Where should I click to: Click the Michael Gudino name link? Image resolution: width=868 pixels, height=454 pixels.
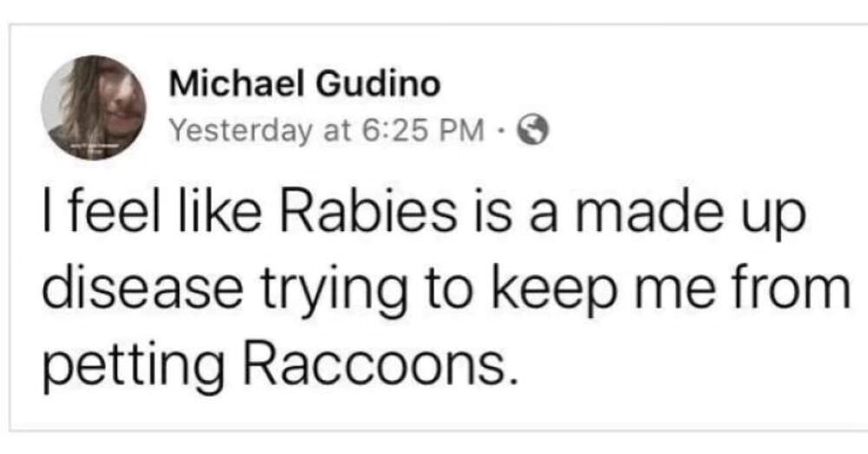click(x=303, y=85)
